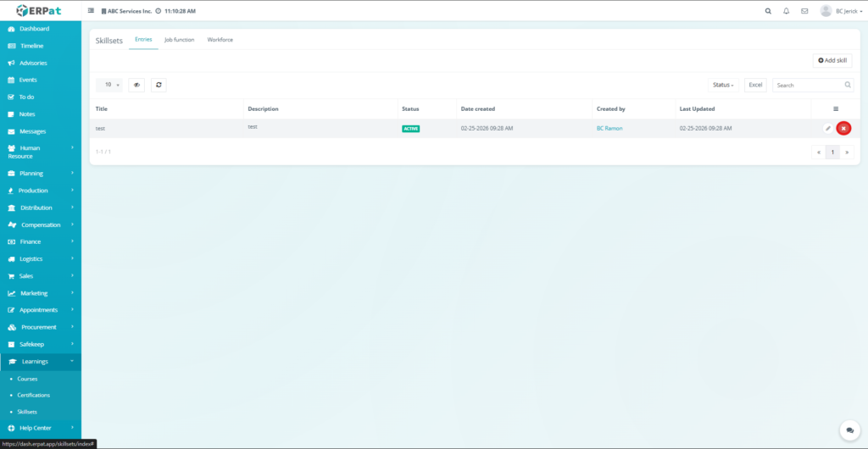Open the Status filter dropdown

click(723, 85)
